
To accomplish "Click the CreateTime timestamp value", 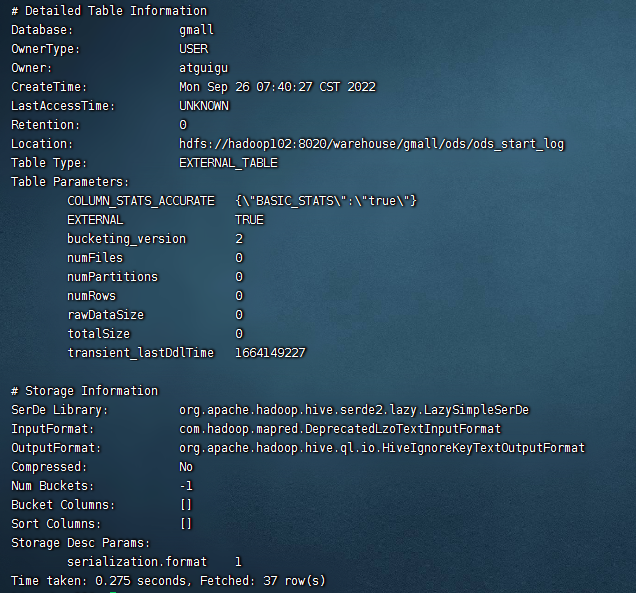I will pyautogui.click(x=277, y=87).
